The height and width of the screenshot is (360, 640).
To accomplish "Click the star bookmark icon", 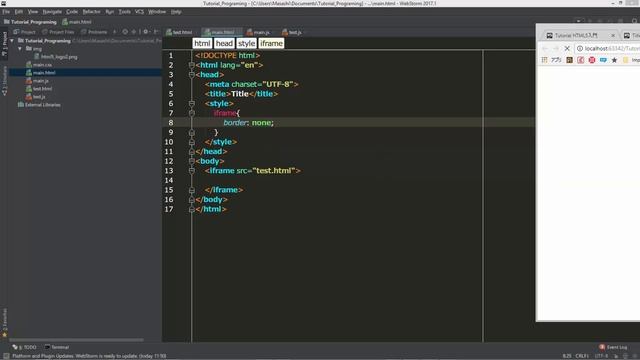I will (x=614, y=60).
